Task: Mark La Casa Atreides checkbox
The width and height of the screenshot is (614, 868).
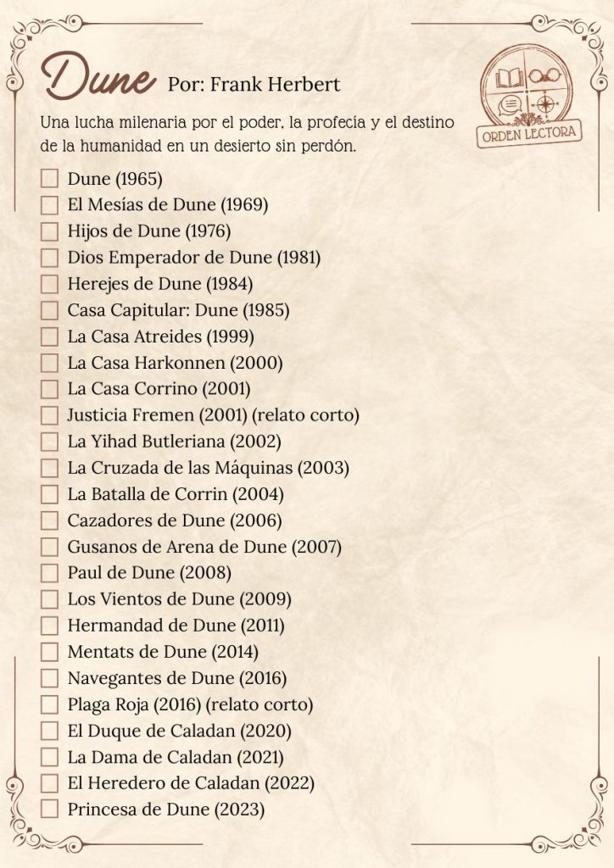Action: [50, 337]
